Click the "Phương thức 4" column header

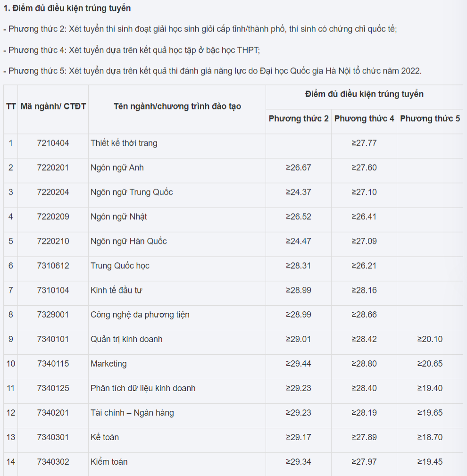point(364,118)
